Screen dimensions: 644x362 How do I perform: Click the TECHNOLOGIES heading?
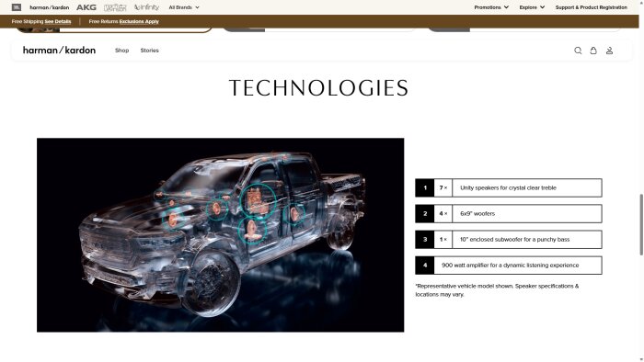point(318,88)
